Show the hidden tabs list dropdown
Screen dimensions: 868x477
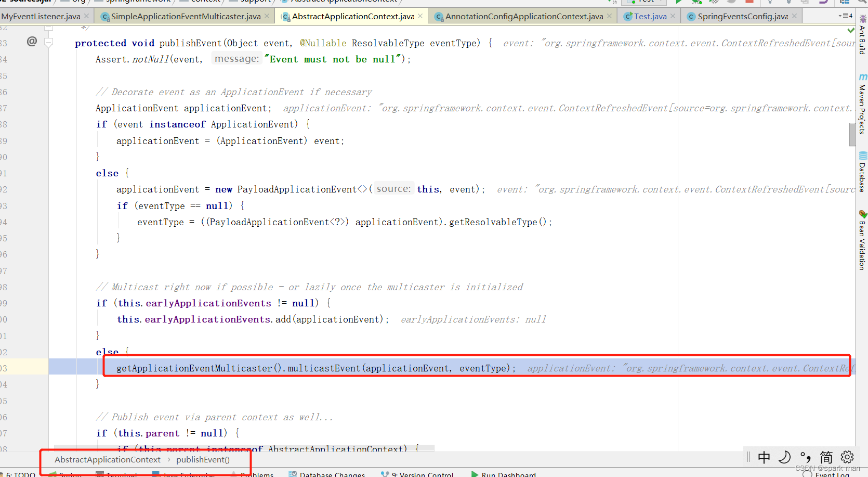(x=846, y=16)
